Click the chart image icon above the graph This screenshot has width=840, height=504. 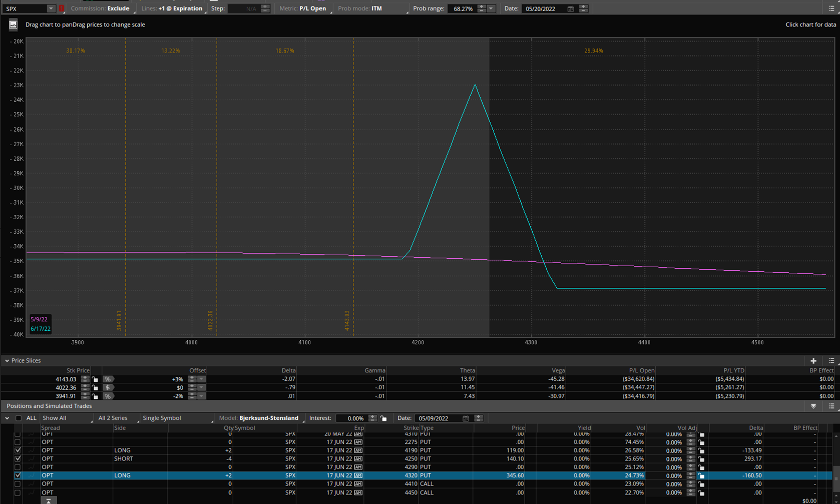pos(13,25)
